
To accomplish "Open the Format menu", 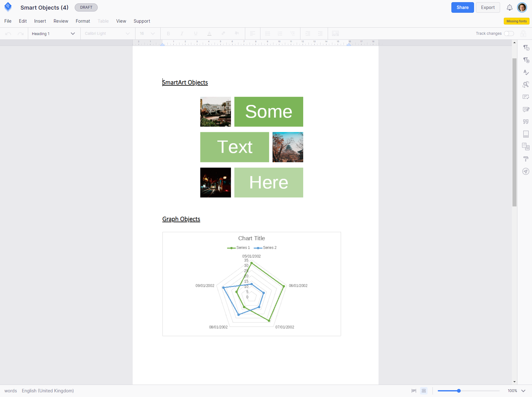I will (x=83, y=21).
